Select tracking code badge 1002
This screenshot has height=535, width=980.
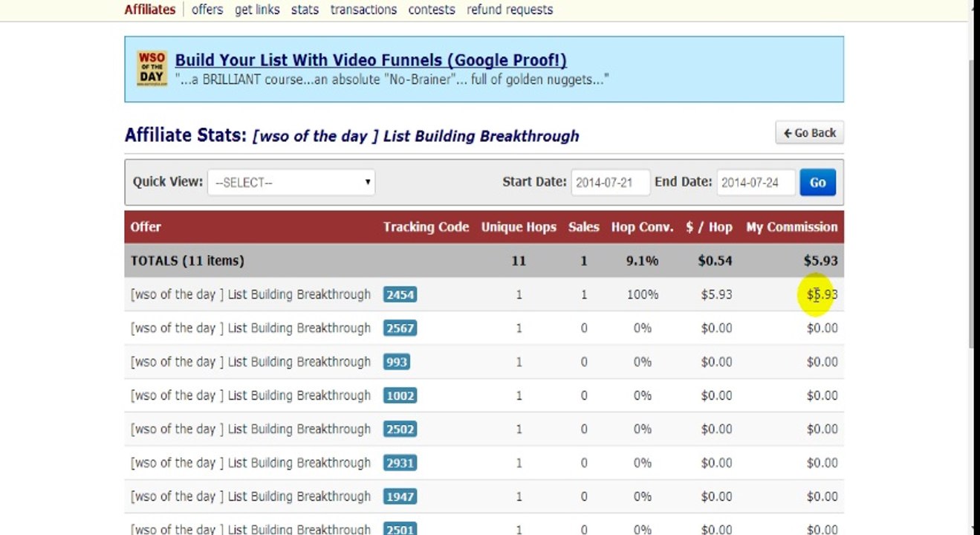tap(400, 395)
